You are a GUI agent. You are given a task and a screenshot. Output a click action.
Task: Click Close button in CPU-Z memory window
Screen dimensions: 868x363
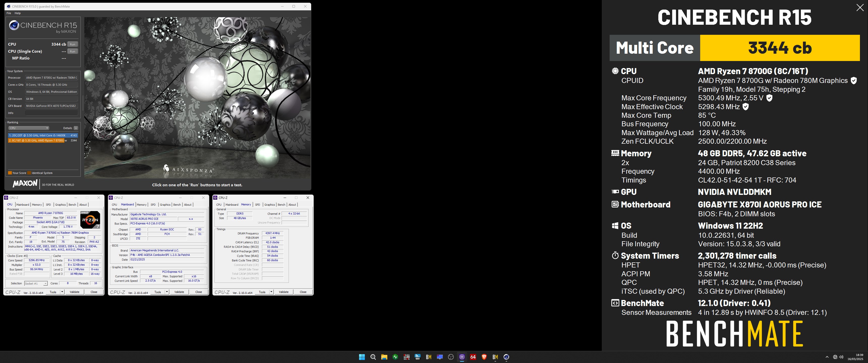click(303, 292)
